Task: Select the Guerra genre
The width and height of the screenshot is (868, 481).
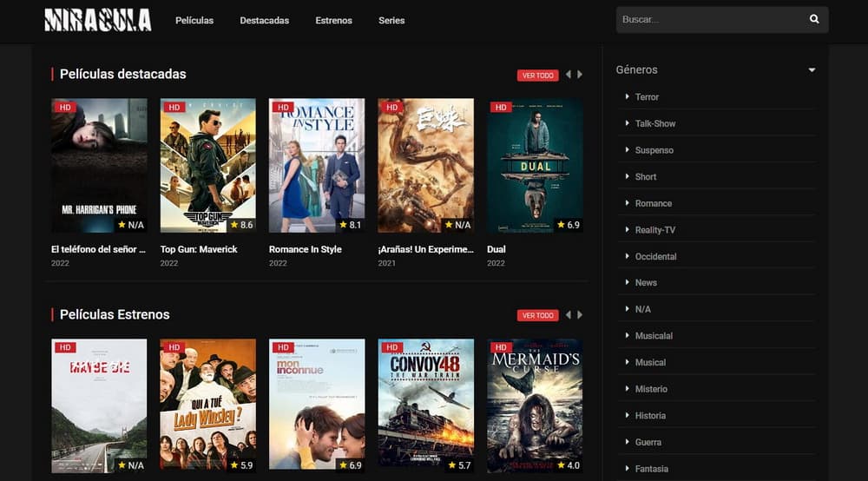Action: 648,442
